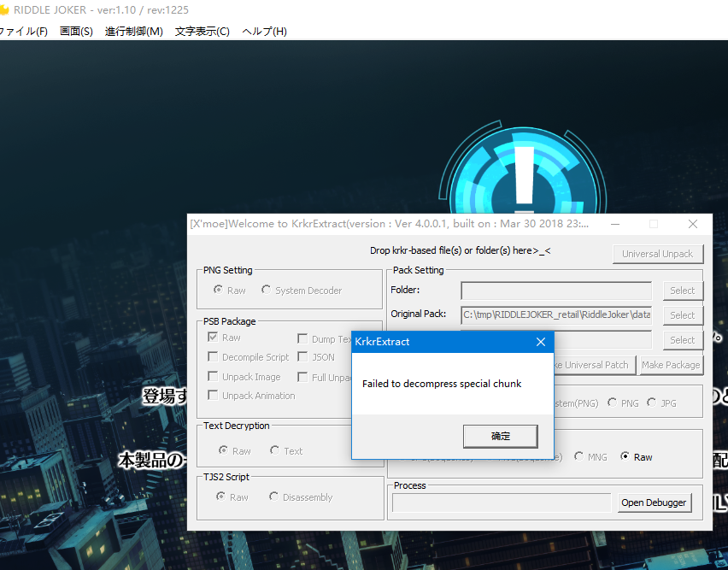Click Select next to Original Pack

682,314
